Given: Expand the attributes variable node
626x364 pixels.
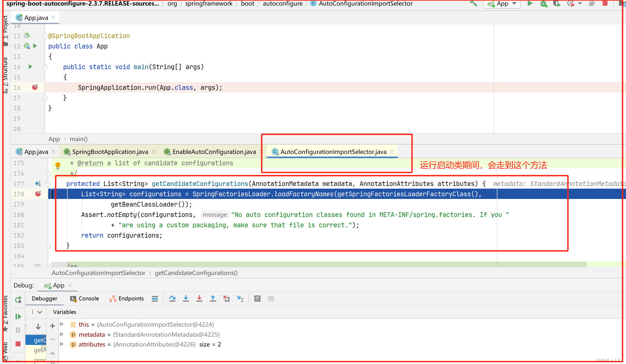Looking at the screenshot, I should pos(62,344).
